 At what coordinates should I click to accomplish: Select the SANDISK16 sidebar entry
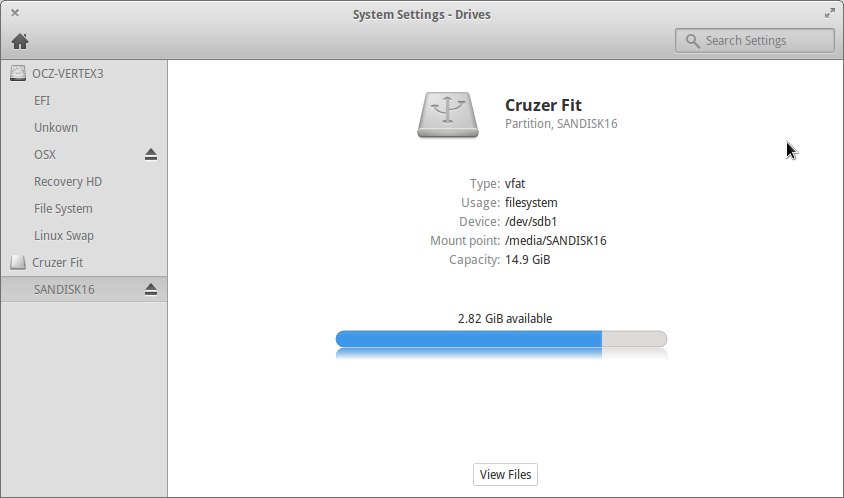click(84, 289)
